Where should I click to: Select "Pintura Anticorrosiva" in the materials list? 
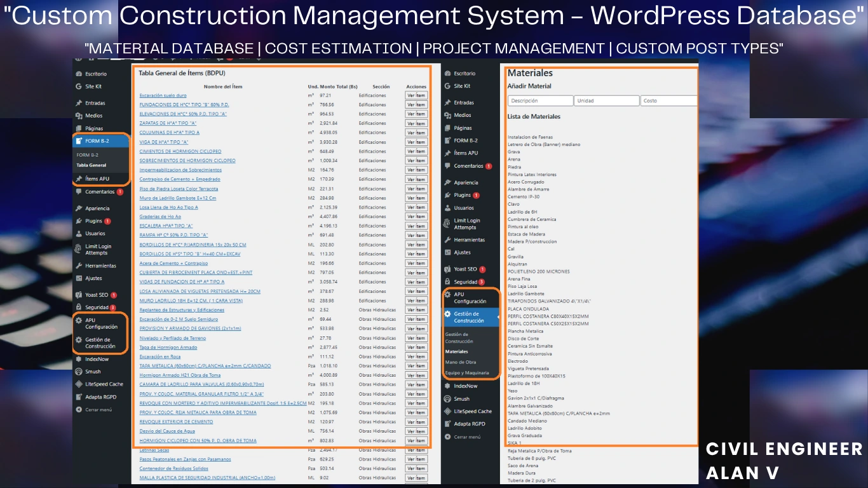pos(530,354)
